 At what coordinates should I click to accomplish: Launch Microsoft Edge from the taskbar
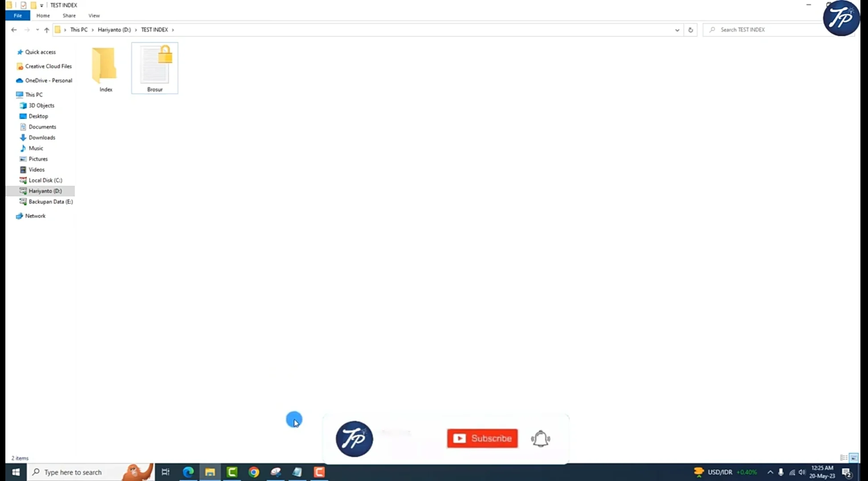click(188, 472)
